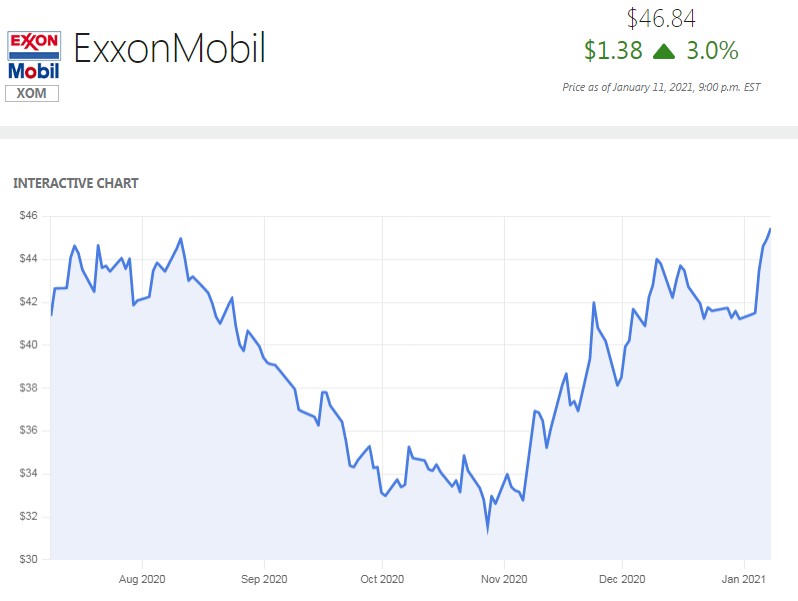This screenshot has width=798, height=601.
Task: Click the price timestamp text for January 11
Action: (x=661, y=87)
